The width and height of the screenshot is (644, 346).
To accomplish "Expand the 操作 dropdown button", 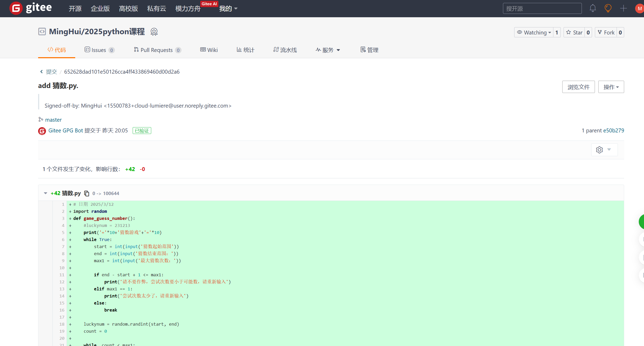I will pos(611,87).
